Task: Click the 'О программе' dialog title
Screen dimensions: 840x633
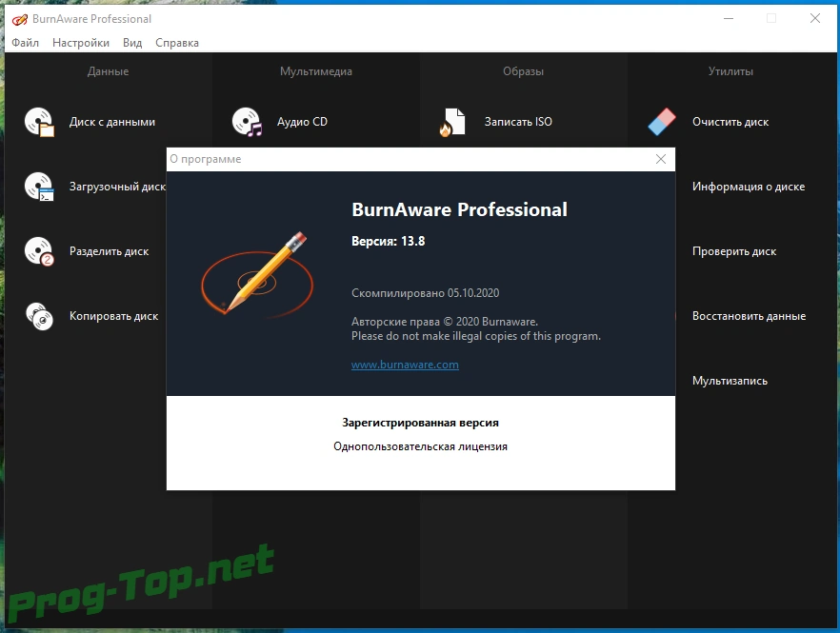Action: (206, 160)
